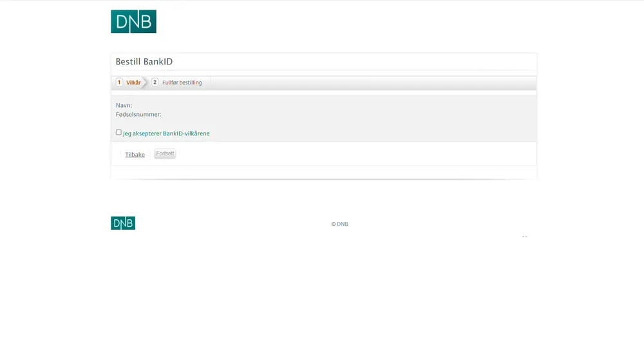Select the Vilkår step label
Screen dimensions: 644x363
click(x=133, y=83)
